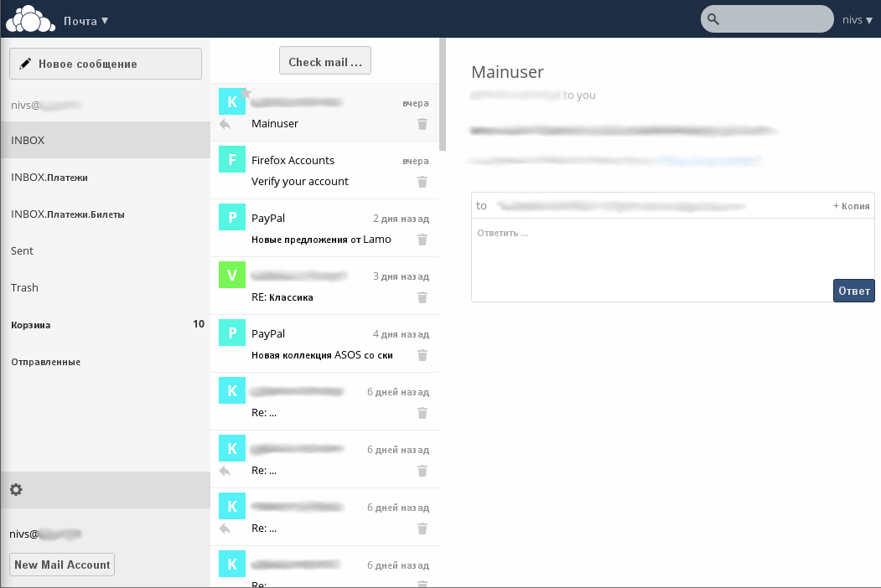This screenshot has width=881, height=588.
Task: Click the reply arrow on the Mainuser message
Action: pos(224,124)
